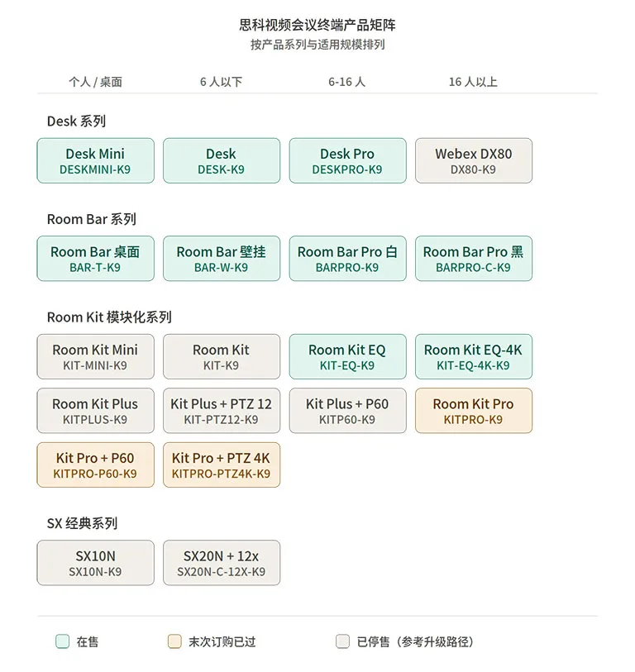Click the orange 末次订购已过 legend swatch
The width and height of the screenshot is (635, 672).
coord(174,641)
